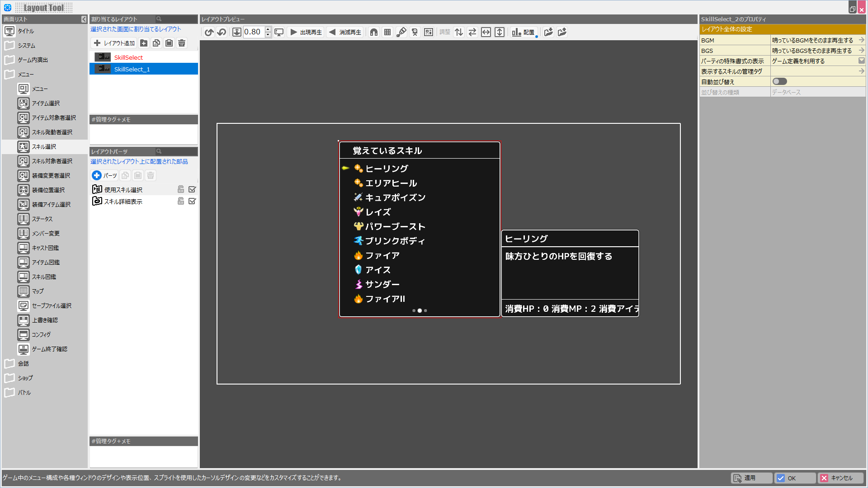
Task: Collapse the 画面リスト panel arrow
Action: [84, 19]
